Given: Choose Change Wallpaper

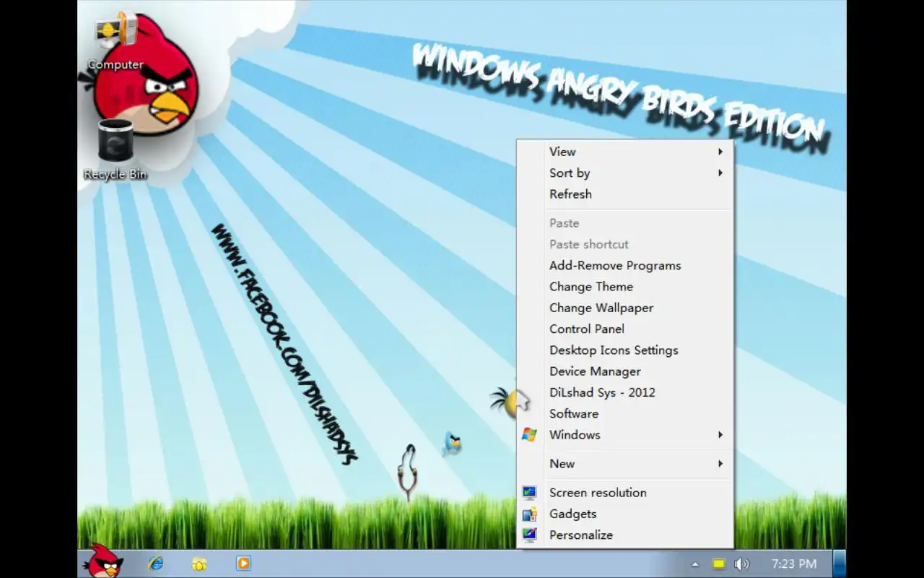Looking at the screenshot, I should (625, 308).
